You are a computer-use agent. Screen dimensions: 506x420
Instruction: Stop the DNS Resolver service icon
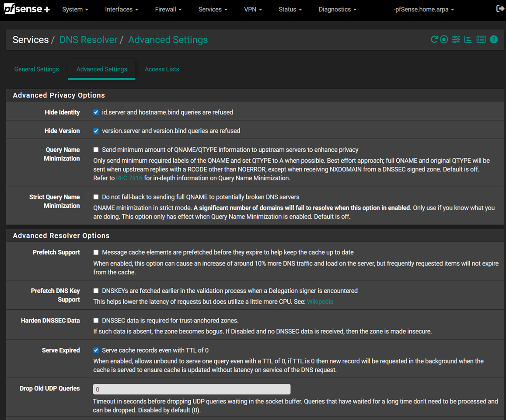tap(444, 39)
